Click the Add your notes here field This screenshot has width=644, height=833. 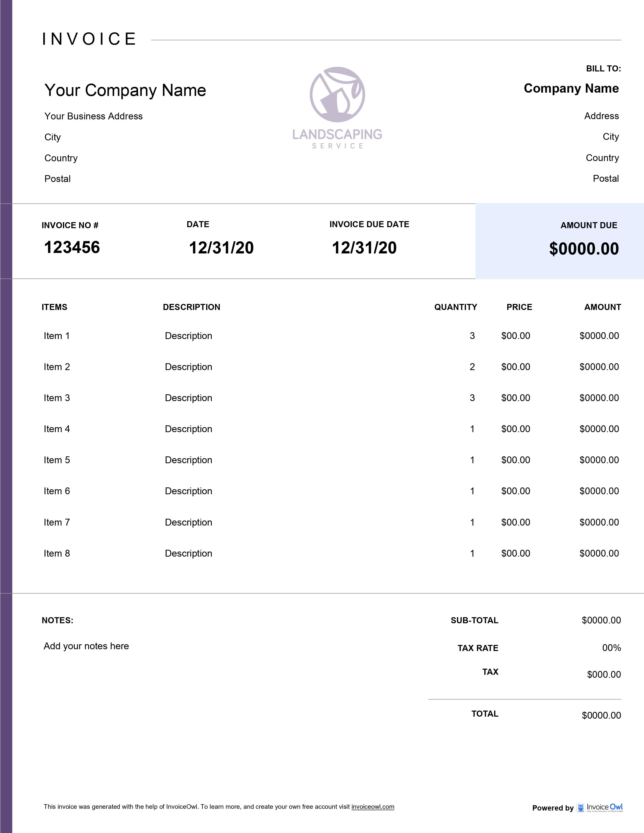[86, 646]
